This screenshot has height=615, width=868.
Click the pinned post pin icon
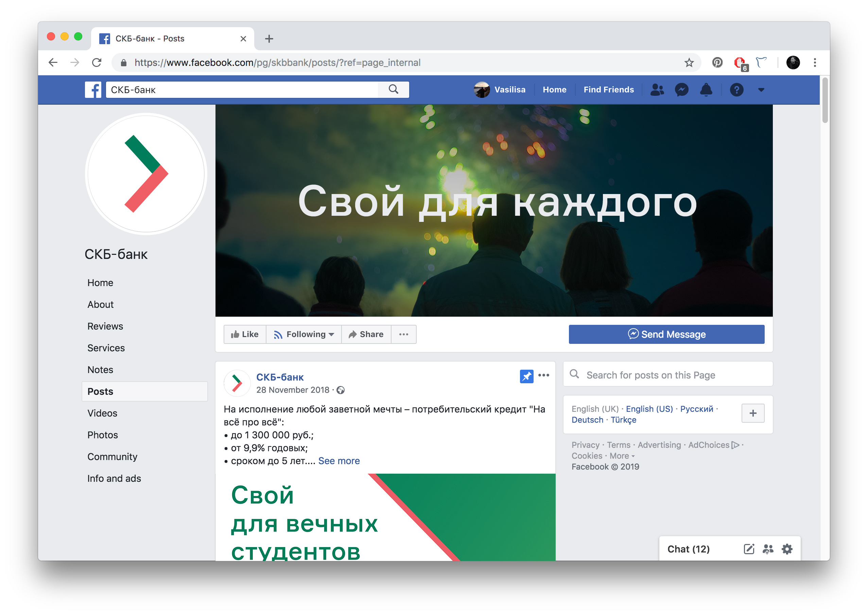(x=526, y=376)
